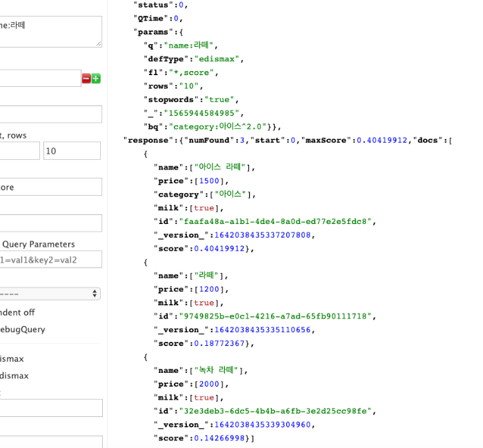
Task: Click the wt dropdown stepper arrows
Action: [x=95, y=294]
